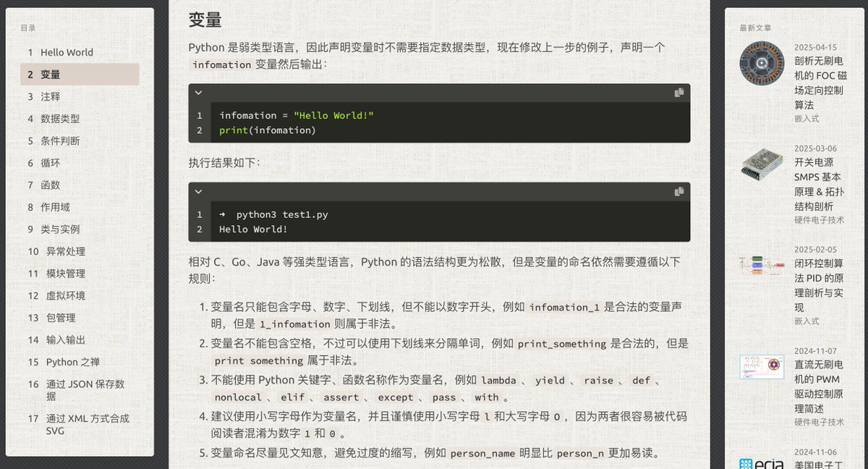Open "11 模块管理" contents entry
This screenshot has width=868, height=469.
tap(80, 273)
